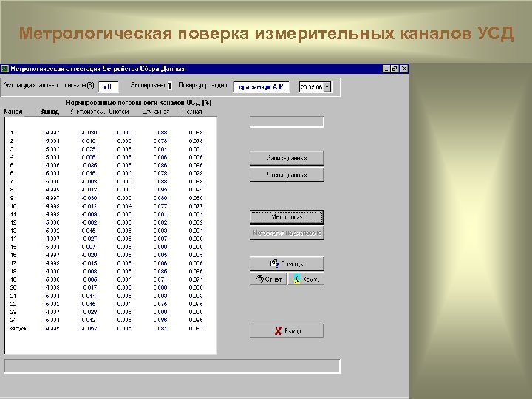This screenshot has width=532, height=399.
Task: Click the empty field above Запись данных
Action: pyautogui.click(x=287, y=122)
